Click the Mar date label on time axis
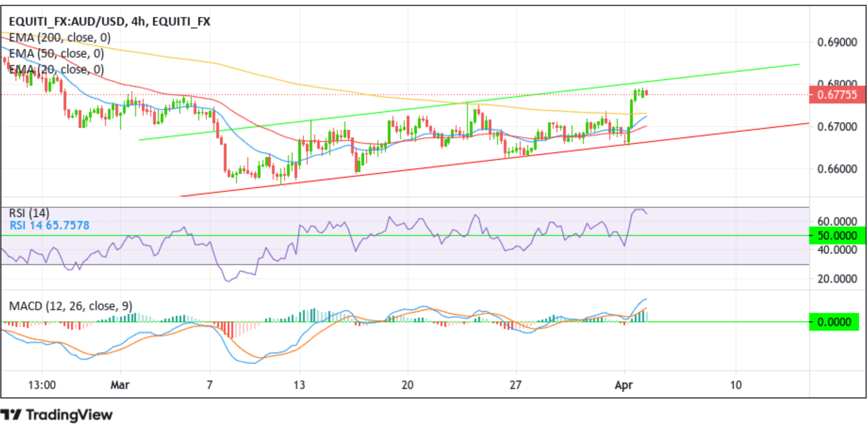Image resolution: width=868 pixels, height=431 pixels. tap(120, 385)
